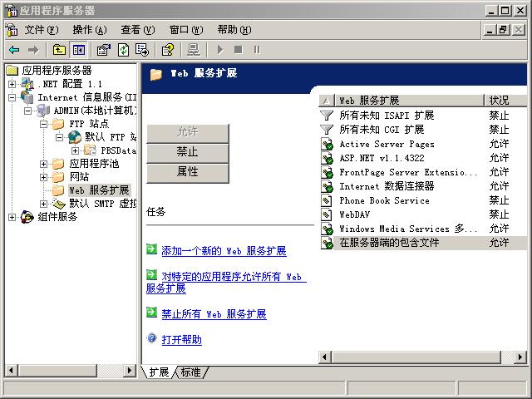Collapse the Internet 信息服务 node
This screenshot has width=532, height=399.
tap(12, 97)
